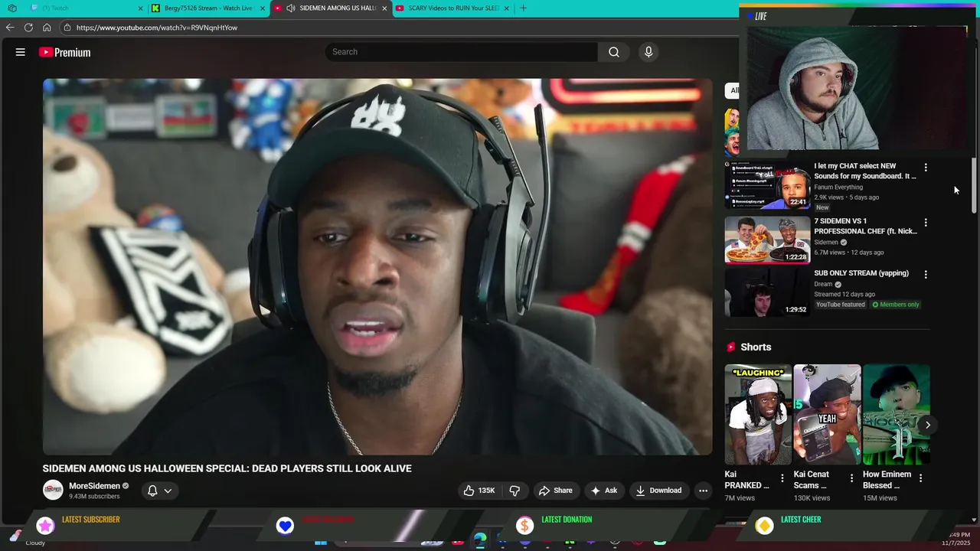Image resolution: width=980 pixels, height=551 pixels.
Task: Click the 9.43M subscribers text
Action: (94, 497)
